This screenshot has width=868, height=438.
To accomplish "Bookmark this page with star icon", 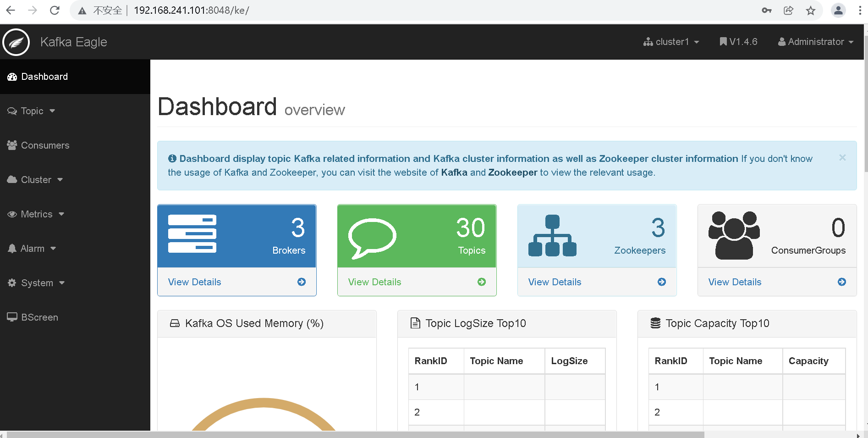I will coord(811,11).
